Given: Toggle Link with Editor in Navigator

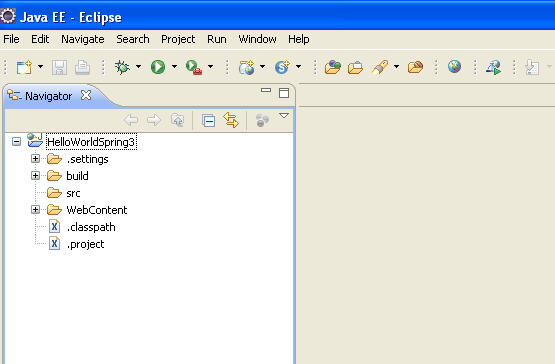Looking at the screenshot, I should point(231,120).
